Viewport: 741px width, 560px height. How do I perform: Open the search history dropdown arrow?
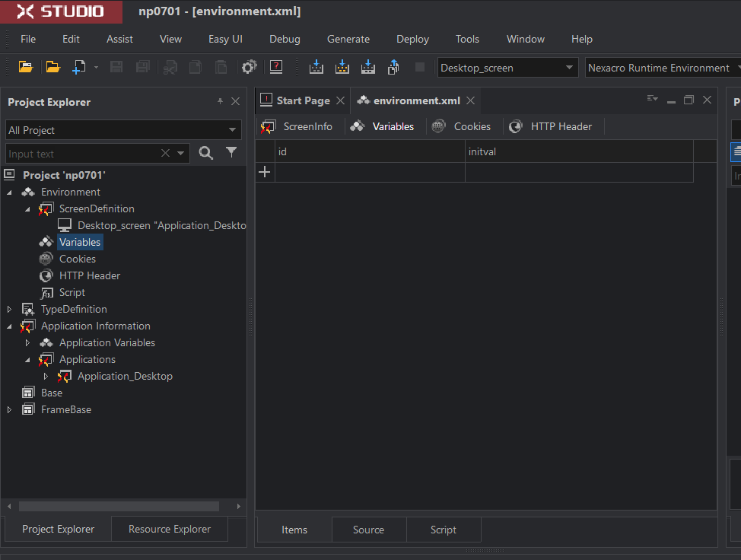pyautogui.click(x=180, y=153)
